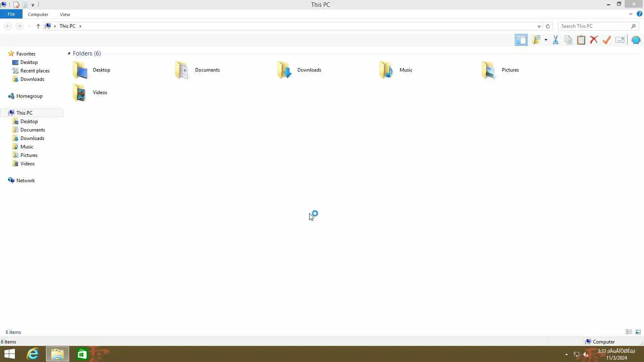Select the Desktop folder icon in main pane
The width and height of the screenshot is (644, 362).
pyautogui.click(x=80, y=70)
